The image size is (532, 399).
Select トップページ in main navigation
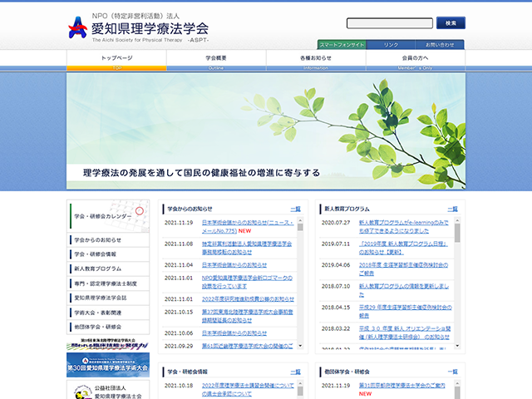click(x=116, y=58)
